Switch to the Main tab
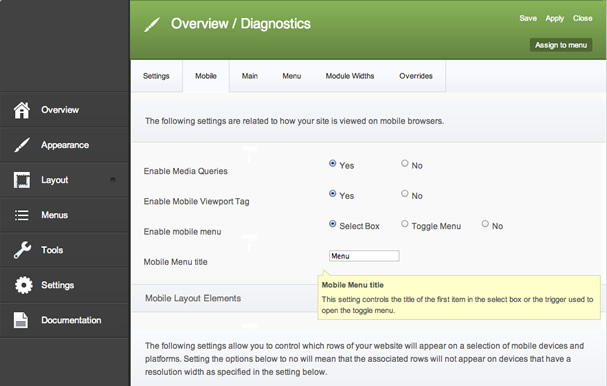This screenshot has height=386, width=607. pyautogui.click(x=250, y=76)
